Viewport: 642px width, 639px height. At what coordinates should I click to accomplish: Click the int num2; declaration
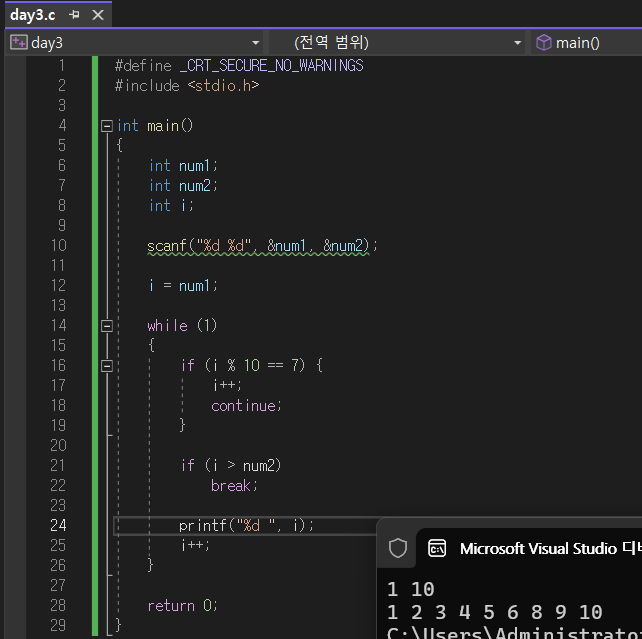point(183,186)
